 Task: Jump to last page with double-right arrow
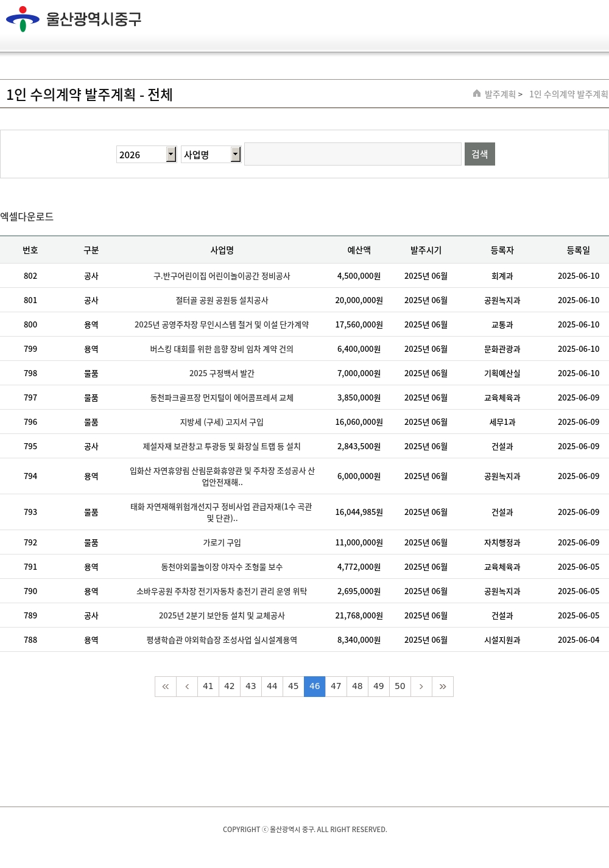tap(443, 687)
